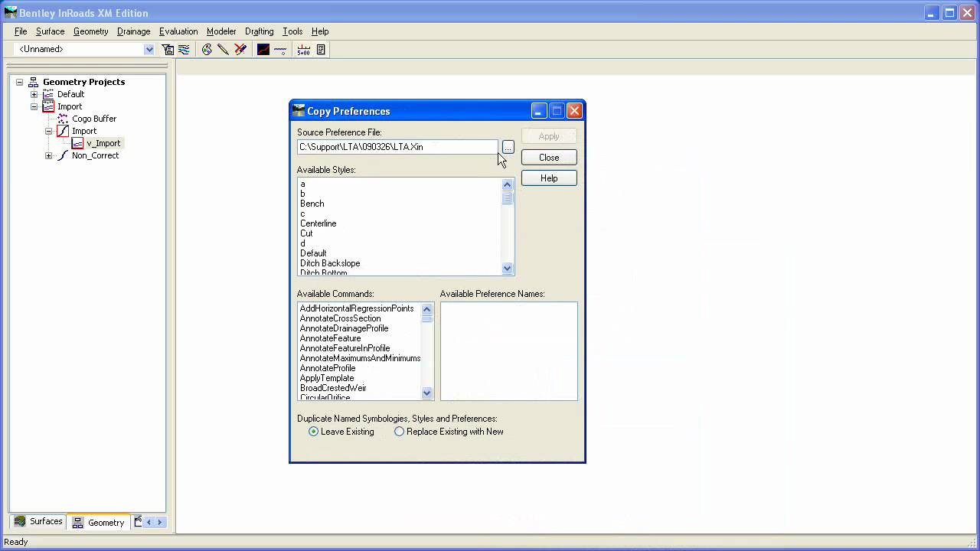The width and height of the screenshot is (980, 551).
Task: Select ApplyTemplate command
Action: [327, 378]
